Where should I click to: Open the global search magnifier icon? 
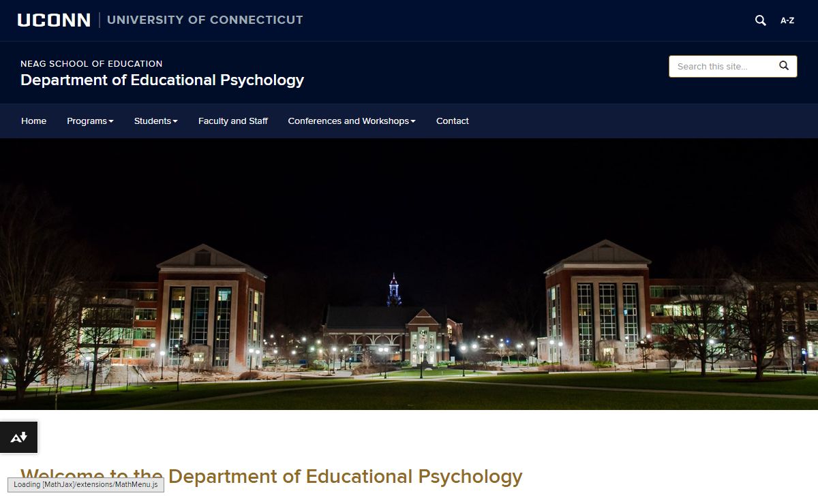point(760,20)
